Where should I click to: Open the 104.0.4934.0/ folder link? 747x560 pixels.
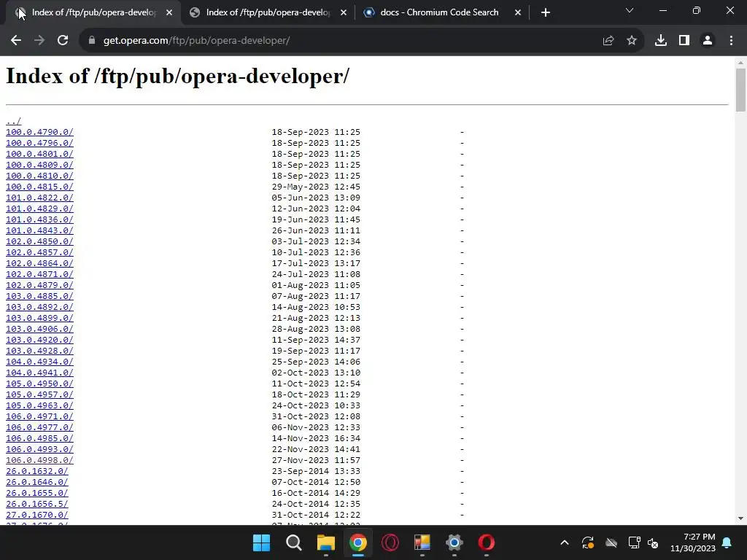[39, 362]
